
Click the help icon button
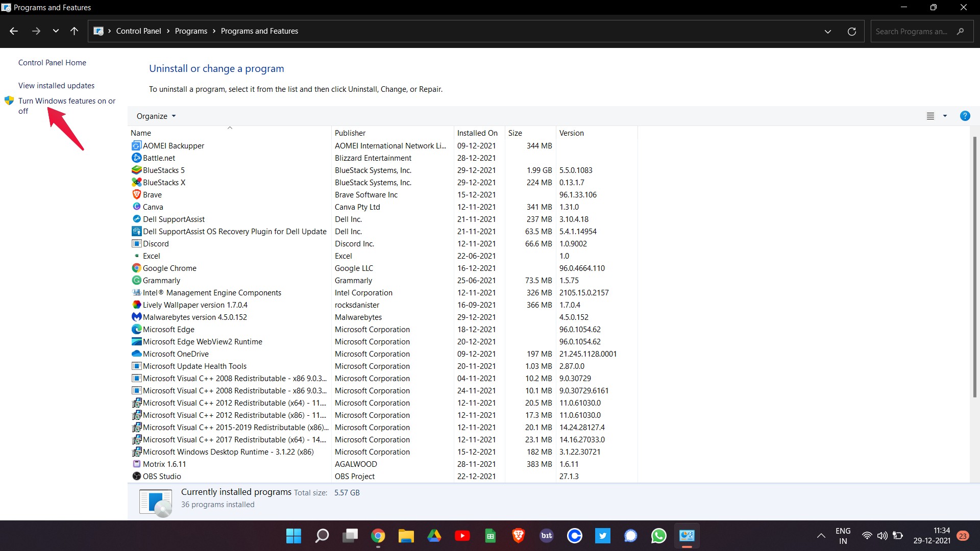point(965,116)
